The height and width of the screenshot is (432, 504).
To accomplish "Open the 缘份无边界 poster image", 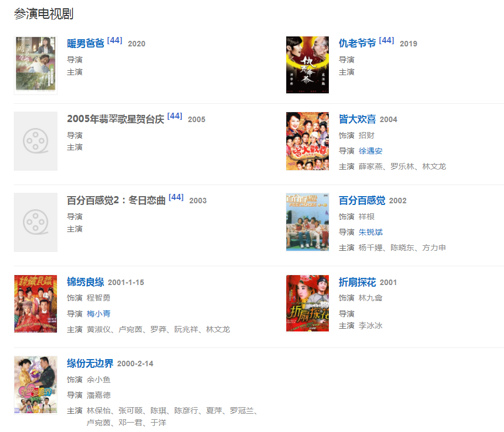I will [x=36, y=385].
